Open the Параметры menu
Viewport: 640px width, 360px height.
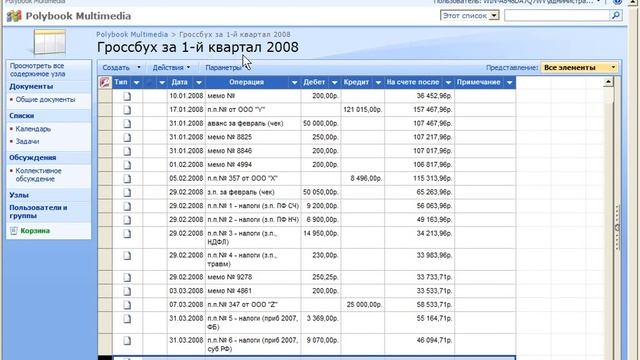(224, 67)
